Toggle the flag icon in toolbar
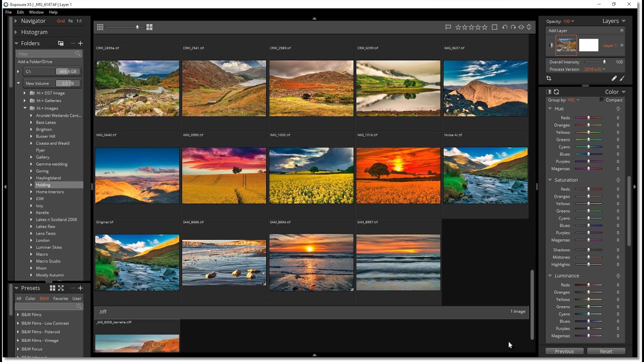This screenshot has width=644, height=362. coord(448,27)
